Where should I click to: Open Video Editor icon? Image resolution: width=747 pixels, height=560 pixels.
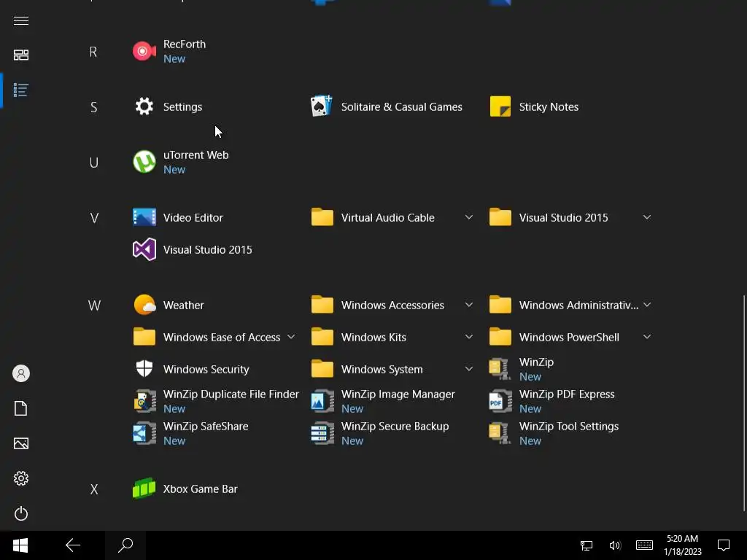pos(144,217)
